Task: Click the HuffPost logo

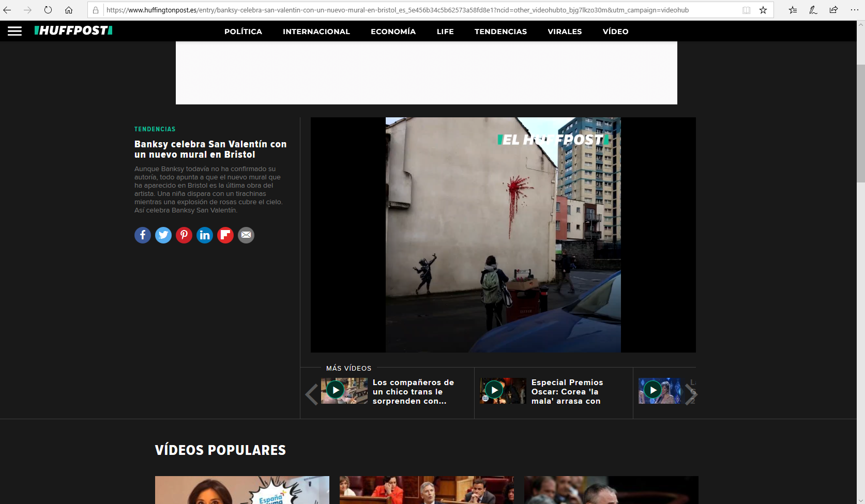Action: pos(73,31)
